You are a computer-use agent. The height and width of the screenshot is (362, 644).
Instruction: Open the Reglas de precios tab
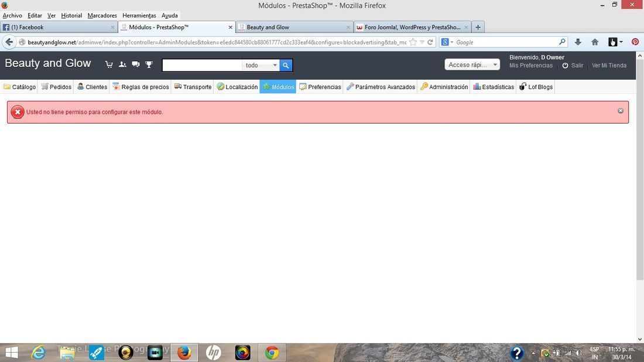click(141, 87)
